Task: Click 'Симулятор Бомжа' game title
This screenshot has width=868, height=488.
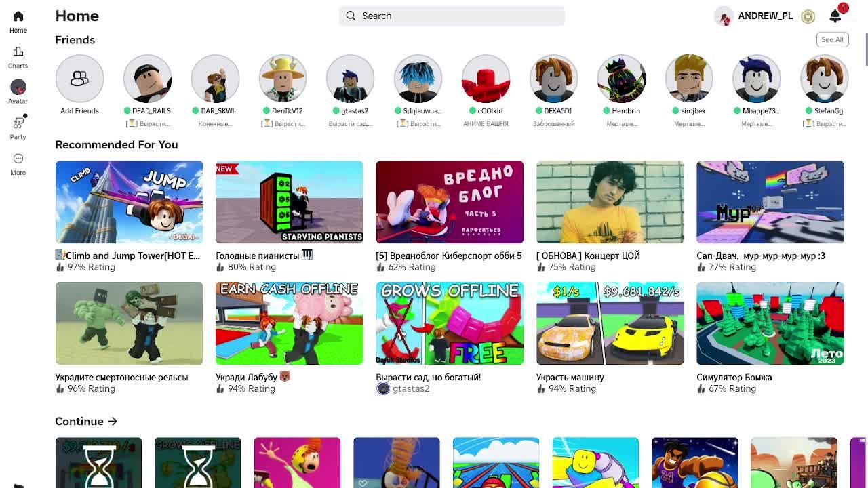Action: click(x=734, y=377)
